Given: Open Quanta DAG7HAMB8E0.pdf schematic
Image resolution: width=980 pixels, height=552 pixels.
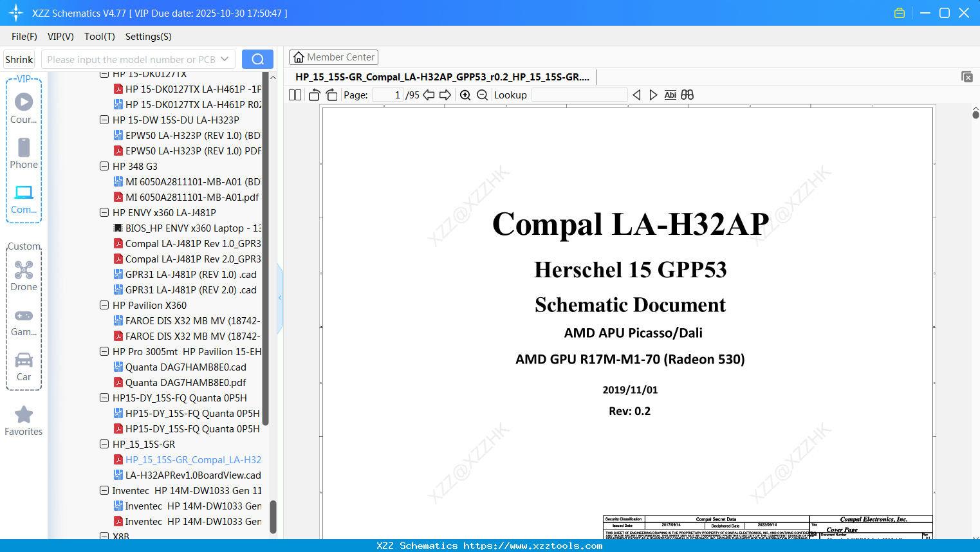Looking at the screenshot, I should pos(180,382).
